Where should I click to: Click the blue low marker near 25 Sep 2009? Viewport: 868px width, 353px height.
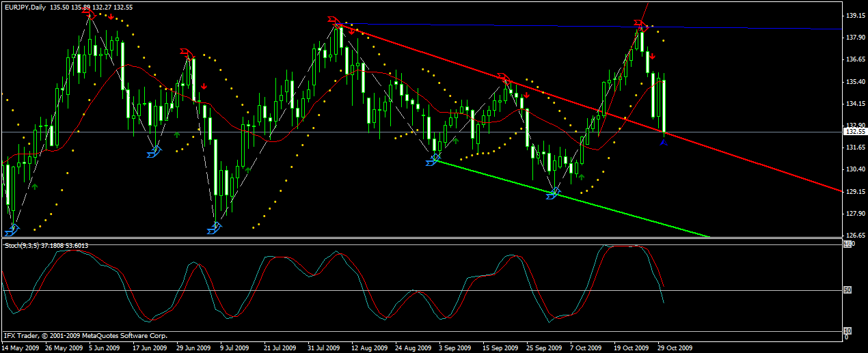click(553, 194)
